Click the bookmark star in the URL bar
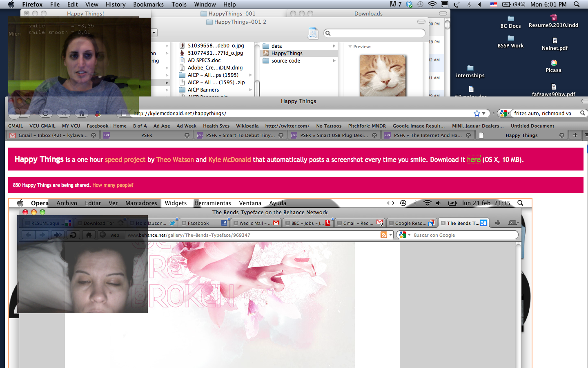The height and width of the screenshot is (368, 588). [x=477, y=113]
